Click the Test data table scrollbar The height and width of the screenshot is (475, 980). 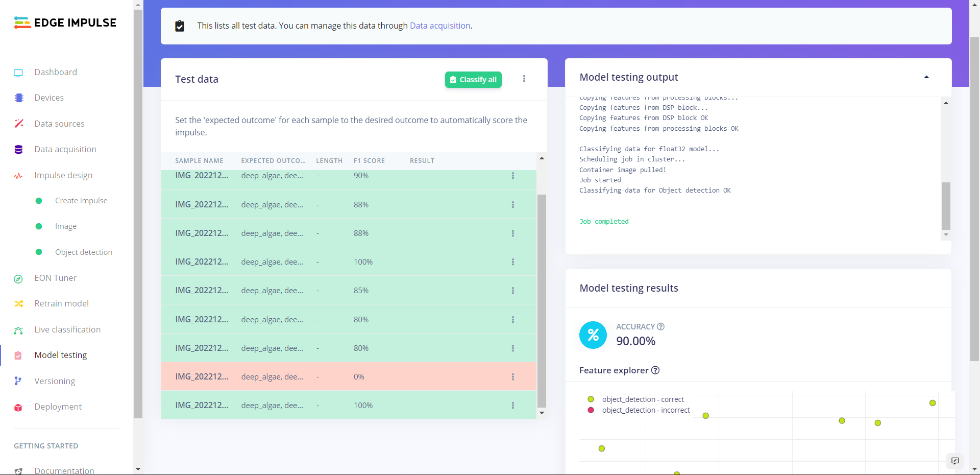pos(542,300)
